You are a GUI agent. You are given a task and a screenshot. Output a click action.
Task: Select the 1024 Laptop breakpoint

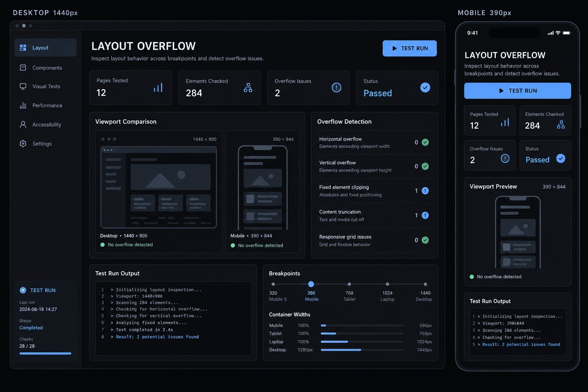click(387, 284)
